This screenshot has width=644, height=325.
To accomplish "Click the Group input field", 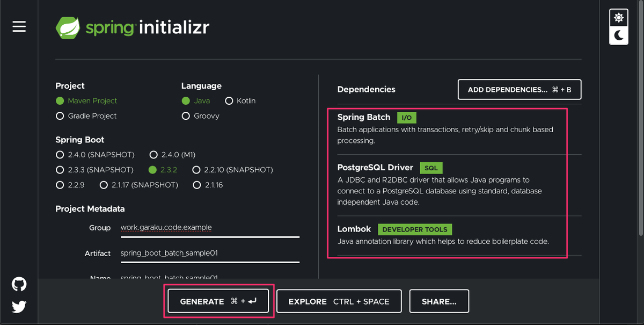I will tap(209, 228).
